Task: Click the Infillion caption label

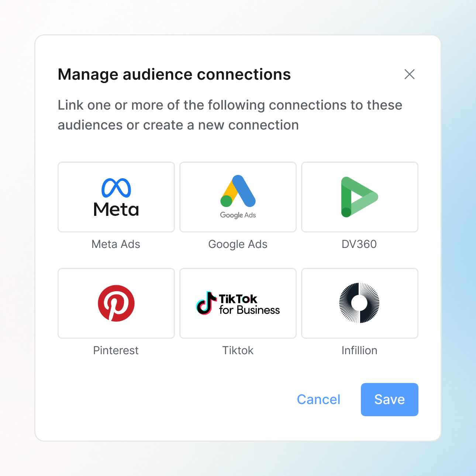Action: tap(359, 351)
